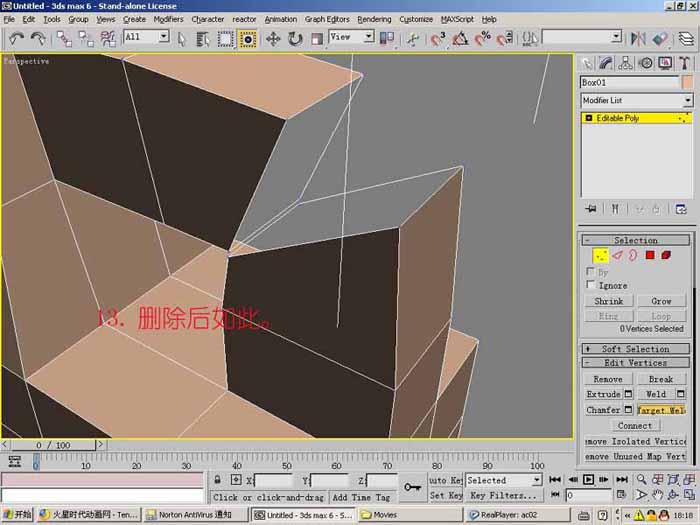Expand the Soft Selection rollout
Screen dimensions: 700x525
(636, 349)
